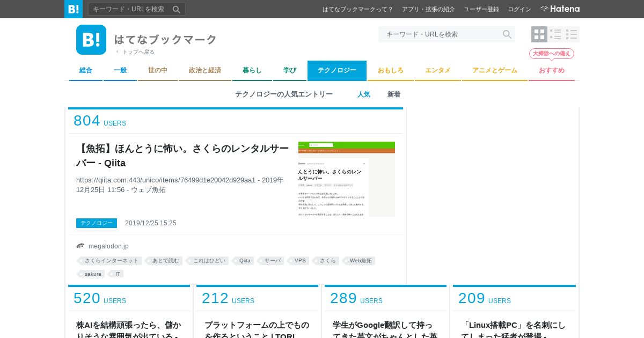Select the 世の中 category tab
Screen dimensions: 644x338
click(x=158, y=70)
